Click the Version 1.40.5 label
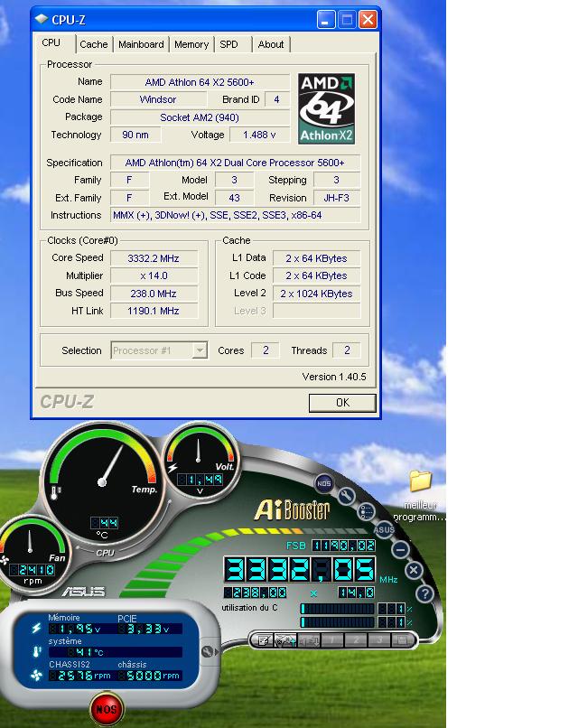The height and width of the screenshot is (728, 578). click(334, 377)
